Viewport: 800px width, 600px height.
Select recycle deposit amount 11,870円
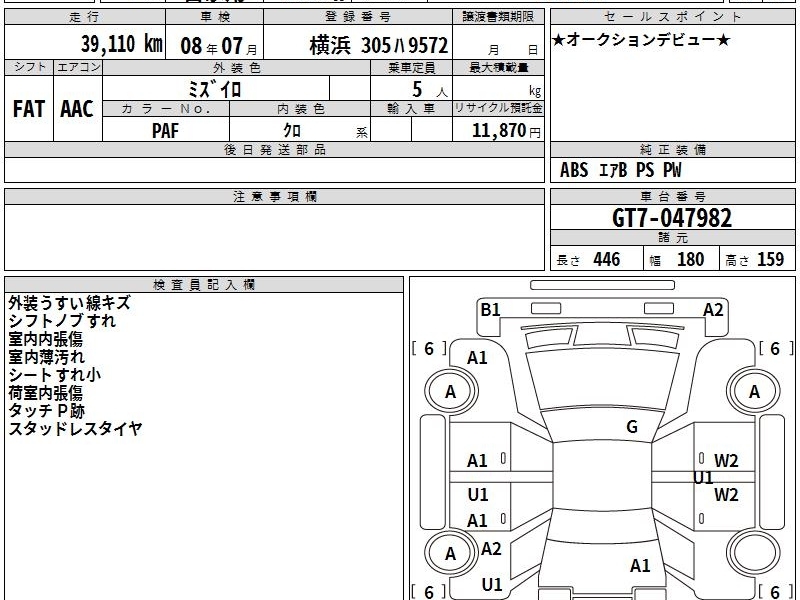click(x=506, y=131)
